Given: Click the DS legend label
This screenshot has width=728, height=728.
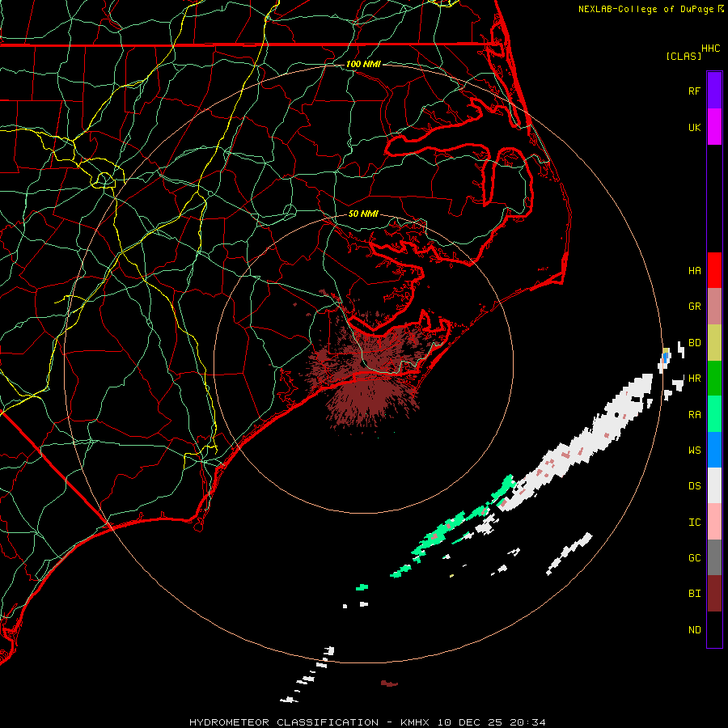Looking at the screenshot, I should point(694,485).
